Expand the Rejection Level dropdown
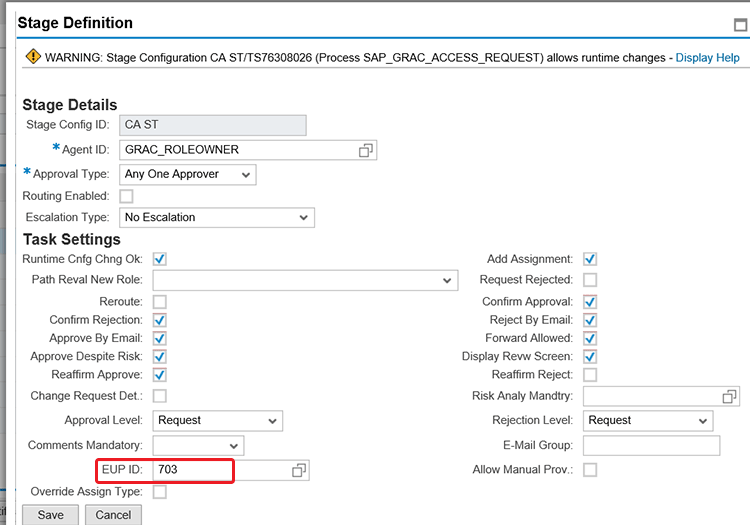The image size is (750, 525). [x=648, y=421]
